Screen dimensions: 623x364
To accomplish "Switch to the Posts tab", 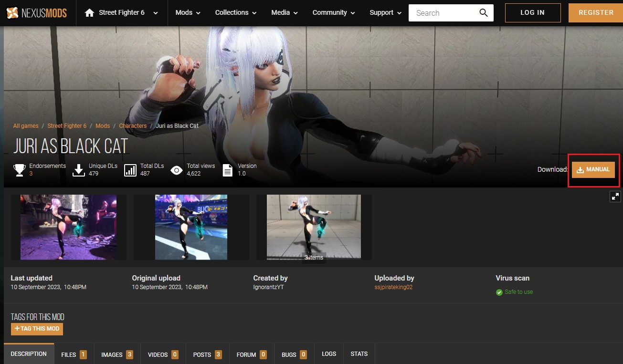I will coord(207,354).
